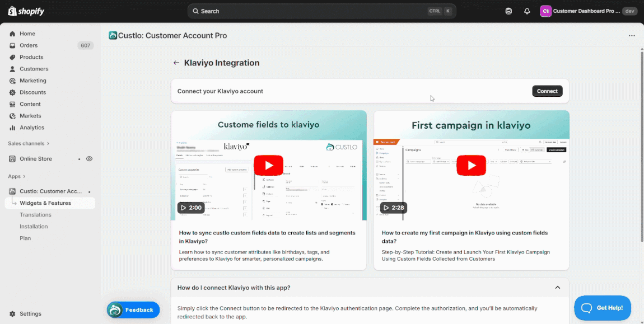
Task: Go to Orders in the sidebar
Action: point(29,45)
